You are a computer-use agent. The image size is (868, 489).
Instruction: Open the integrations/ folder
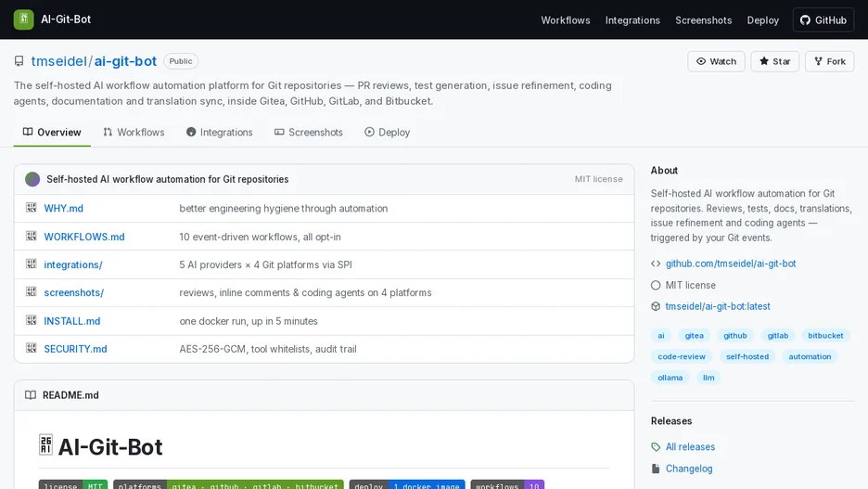pos(73,264)
